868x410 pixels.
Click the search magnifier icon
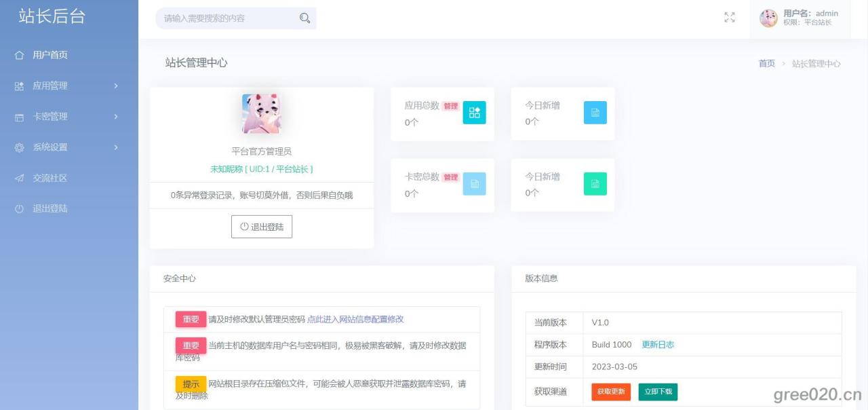(304, 18)
